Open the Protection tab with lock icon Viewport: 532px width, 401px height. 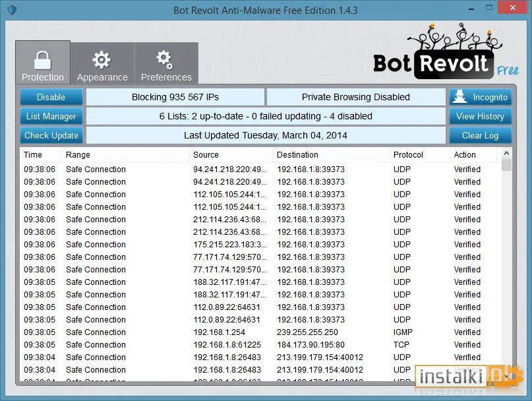43,63
